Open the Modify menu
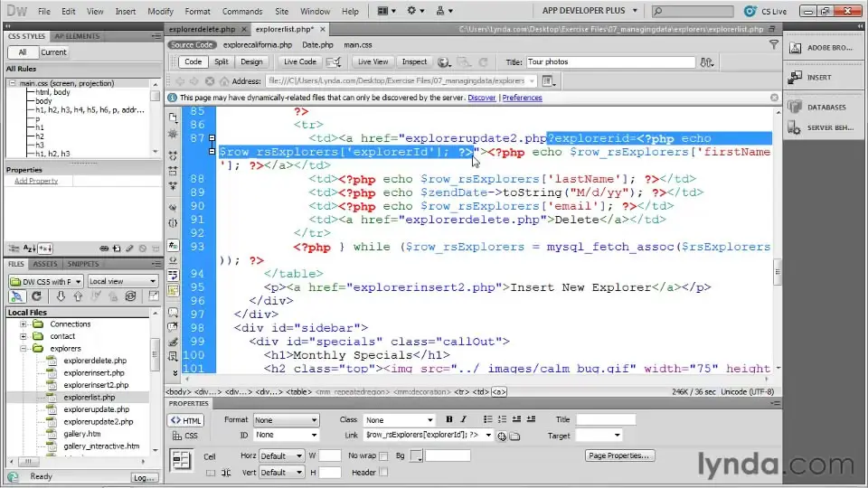The width and height of the screenshot is (868, 488). (161, 11)
